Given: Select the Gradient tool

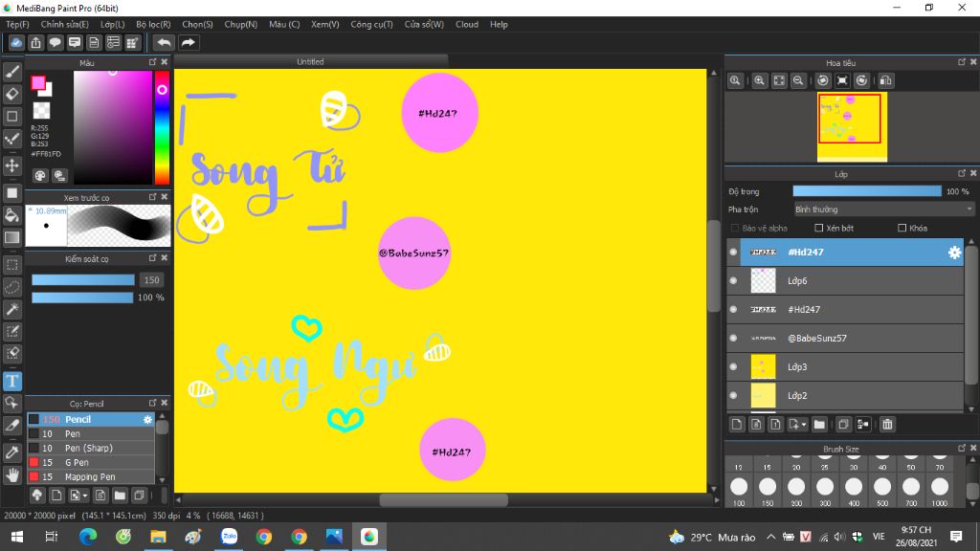Looking at the screenshot, I should pos(11,237).
